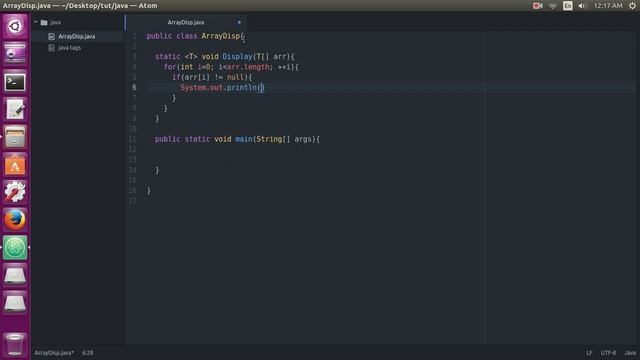Open System Settings gear-wrench dock icon
The width and height of the screenshot is (640, 360).
[15, 192]
